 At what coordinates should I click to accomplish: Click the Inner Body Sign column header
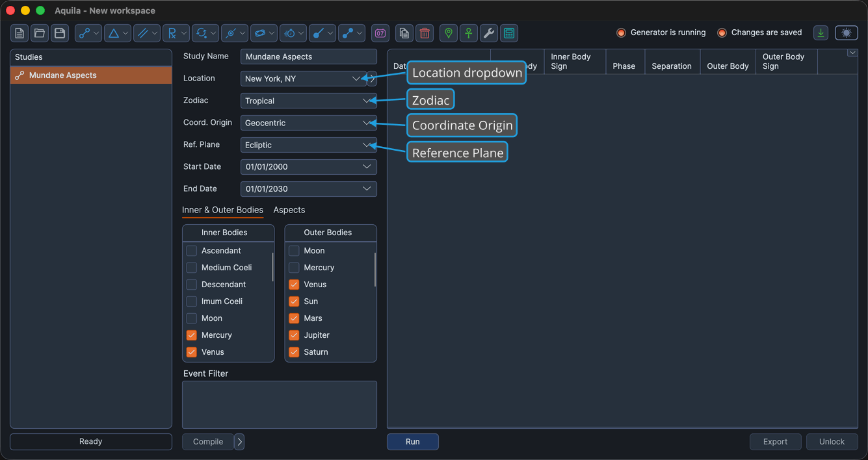pos(575,62)
